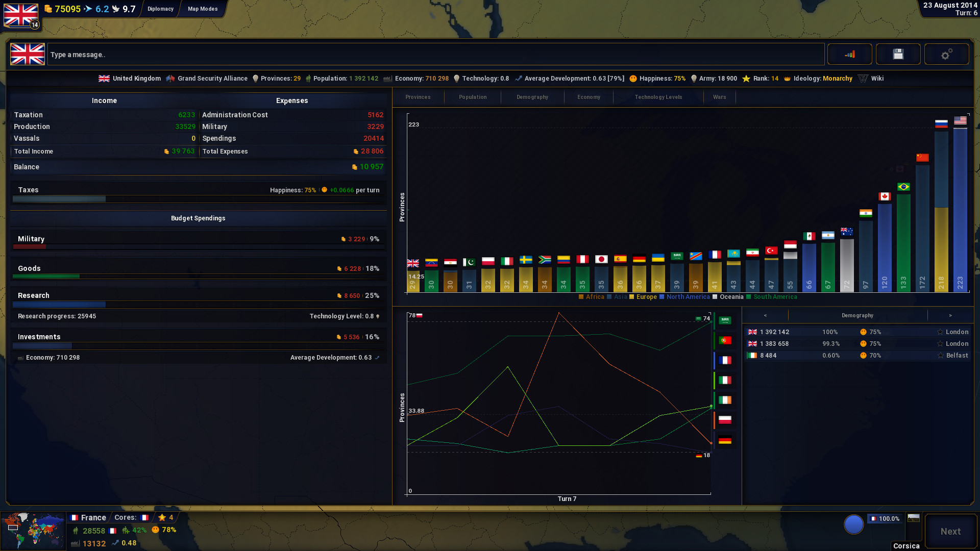Open the settings gears icon
Viewport: 980px width, 551px height.
[x=946, y=54]
